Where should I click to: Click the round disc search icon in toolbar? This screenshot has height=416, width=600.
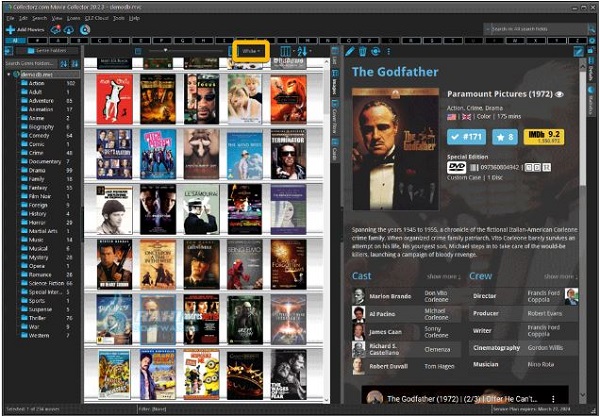tap(85, 29)
